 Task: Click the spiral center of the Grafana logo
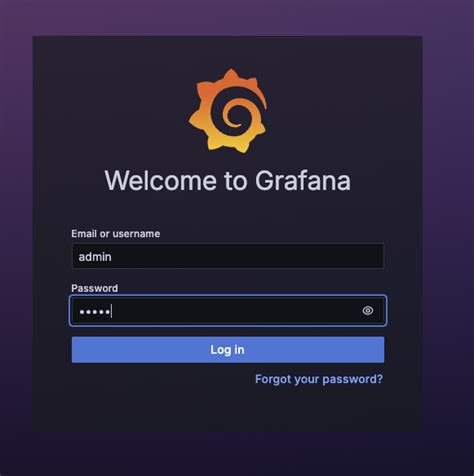tap(235, 115)
